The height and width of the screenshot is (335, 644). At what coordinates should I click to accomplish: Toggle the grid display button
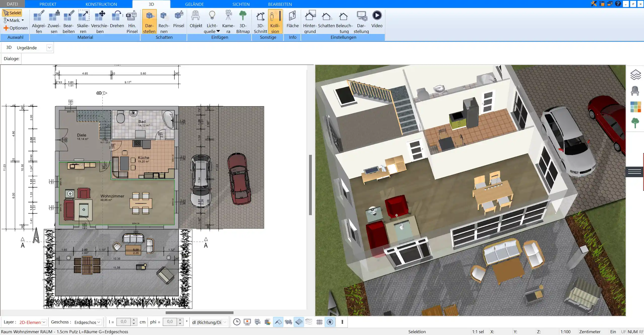click(319, 322)
